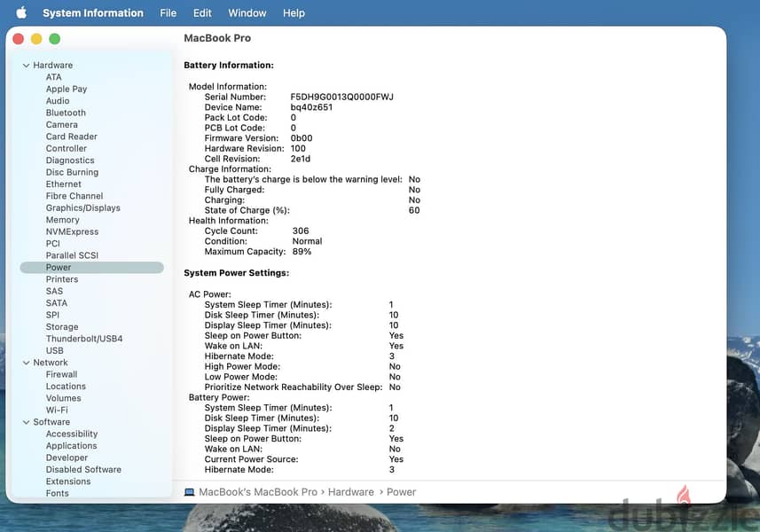Select Accessibility under Software
This screenshot has width=760, height=532.
pyautogui.click(x=72, y=434)
